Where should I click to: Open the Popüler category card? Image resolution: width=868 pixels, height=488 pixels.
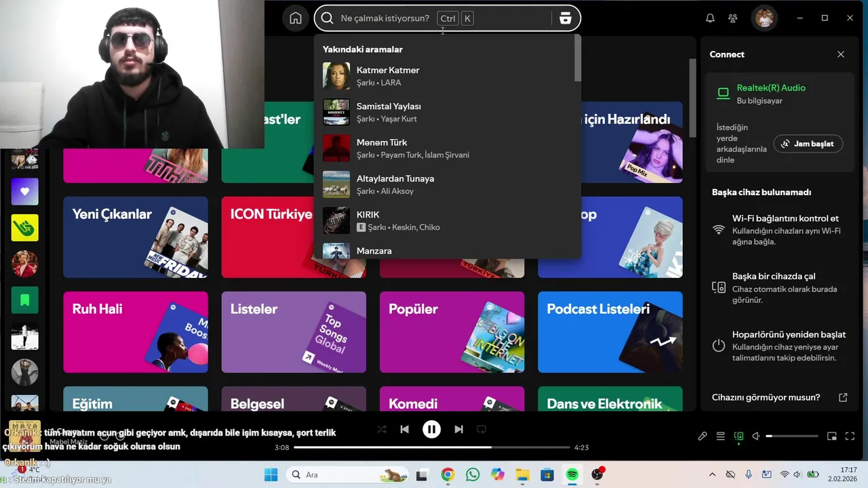(452, 332)
